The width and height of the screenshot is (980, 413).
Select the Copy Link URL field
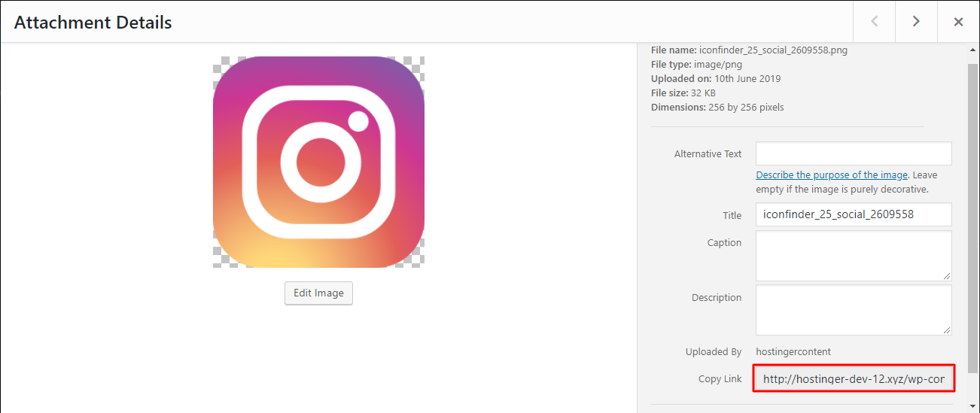(854, 379)
